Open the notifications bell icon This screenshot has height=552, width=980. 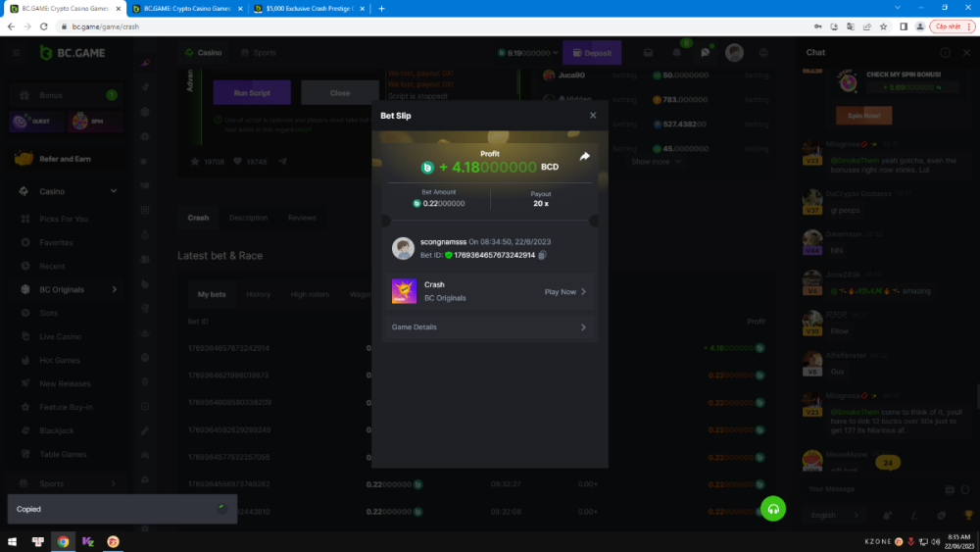676,53
